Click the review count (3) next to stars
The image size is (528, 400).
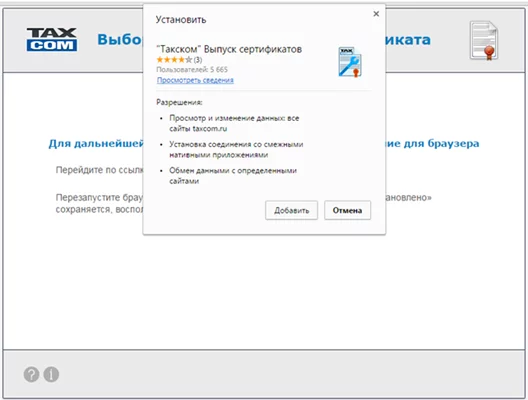tap(198, 60)
